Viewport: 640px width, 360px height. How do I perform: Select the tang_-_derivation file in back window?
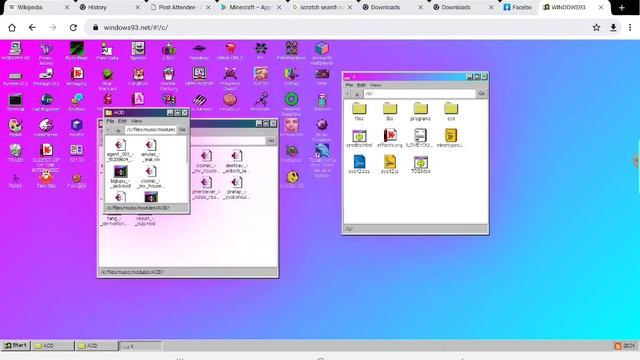point(113,220)
